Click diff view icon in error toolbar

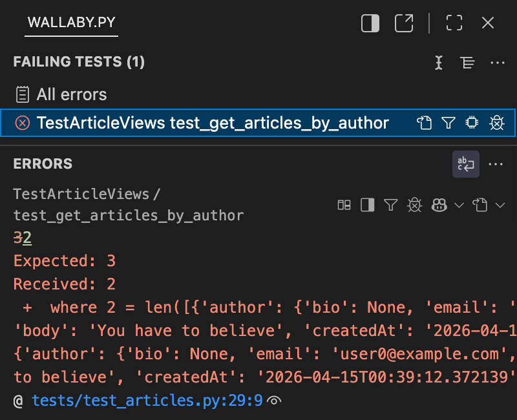click(344, 205)
